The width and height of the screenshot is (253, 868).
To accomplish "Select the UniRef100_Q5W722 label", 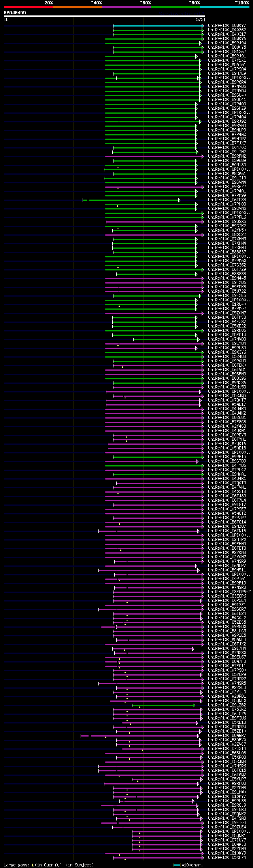I will [x=227, y=291].
